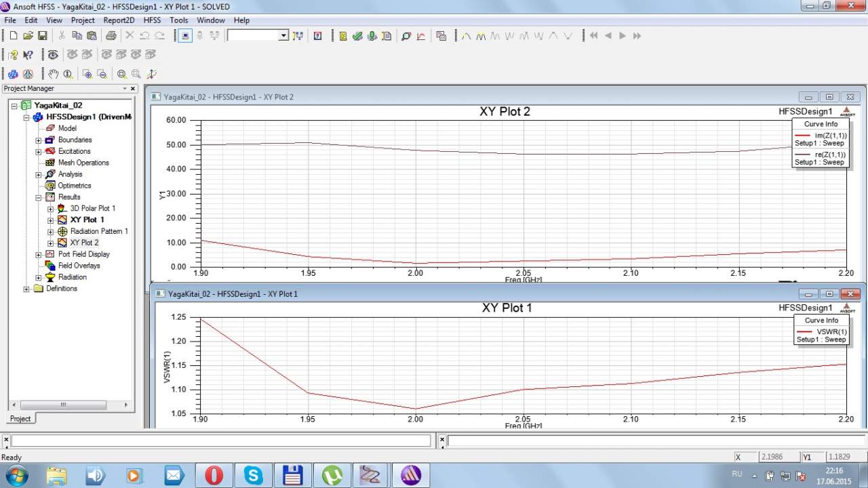Click the Paste clipboard toolbar icon
This screenshot has width=868, height=488.
tap(92, 36)
